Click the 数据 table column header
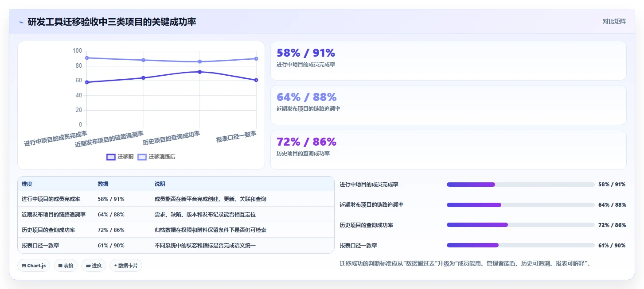 click(103, 184)
